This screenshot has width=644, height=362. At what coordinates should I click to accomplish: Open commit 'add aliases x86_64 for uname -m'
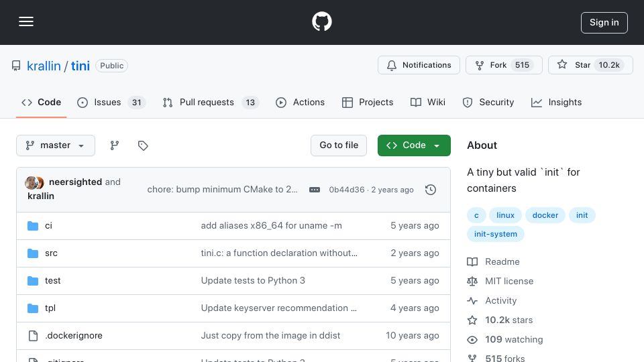pos(271,226)
